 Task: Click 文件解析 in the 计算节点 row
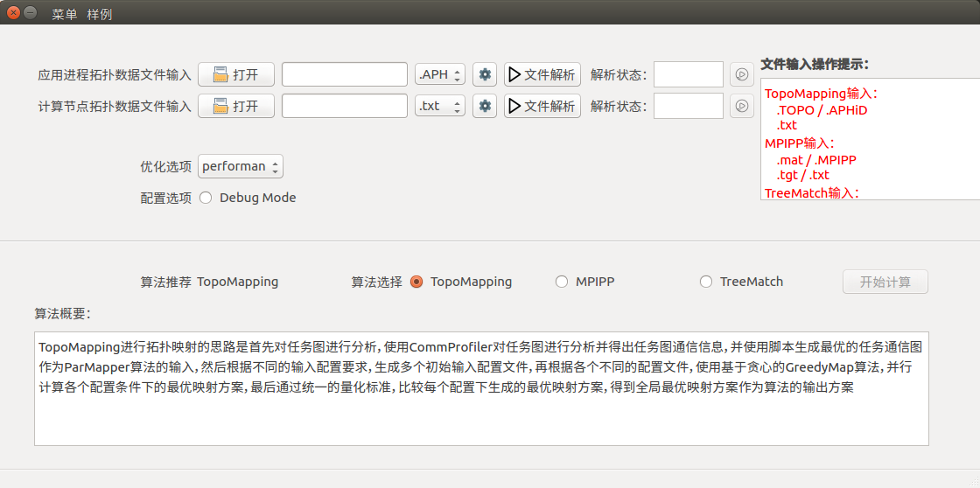[542, 106]
